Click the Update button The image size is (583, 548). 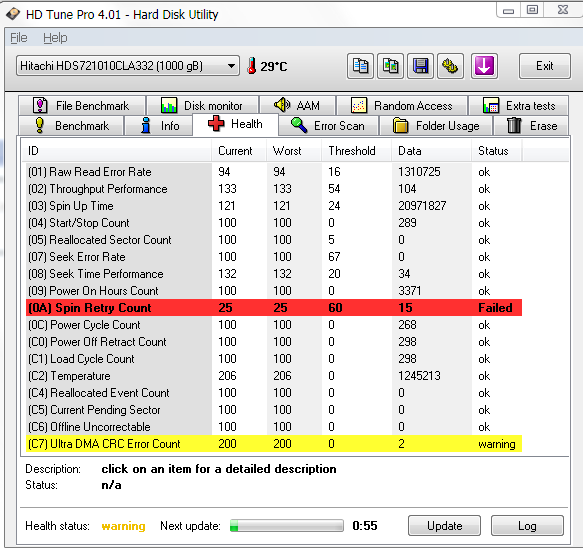pyautogui.click(x=444, y=526)
